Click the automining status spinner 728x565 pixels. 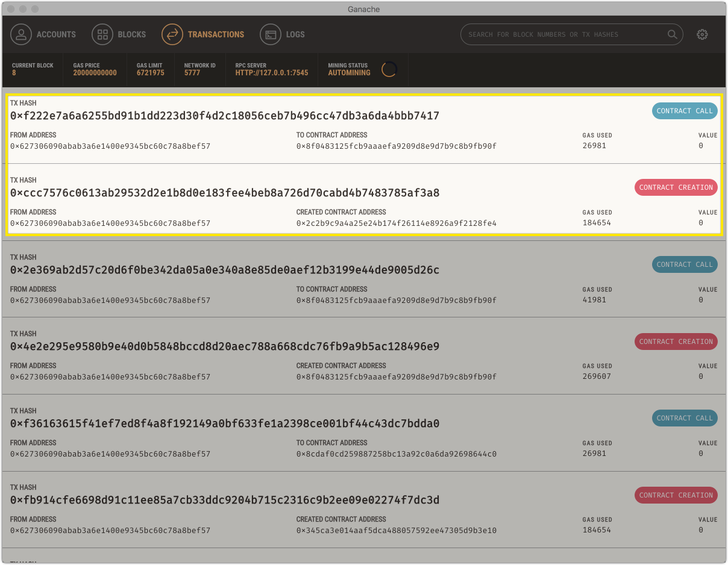point(389,69)
